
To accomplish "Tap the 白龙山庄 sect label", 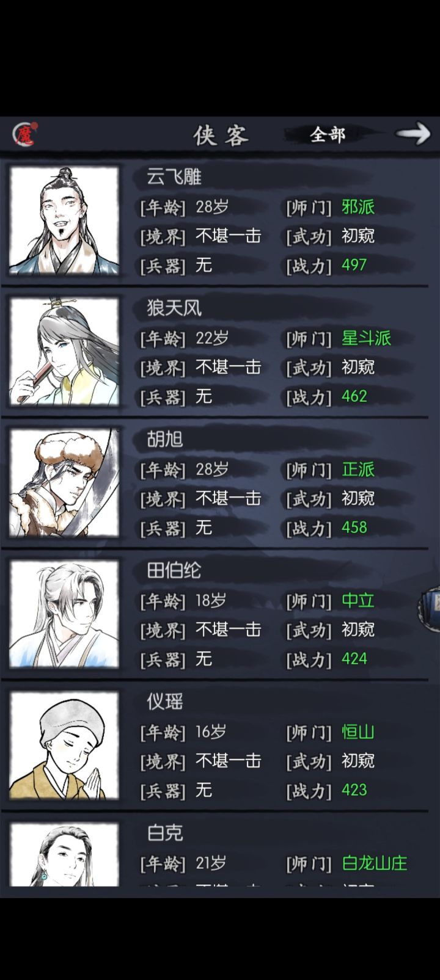I will (374, 863).
